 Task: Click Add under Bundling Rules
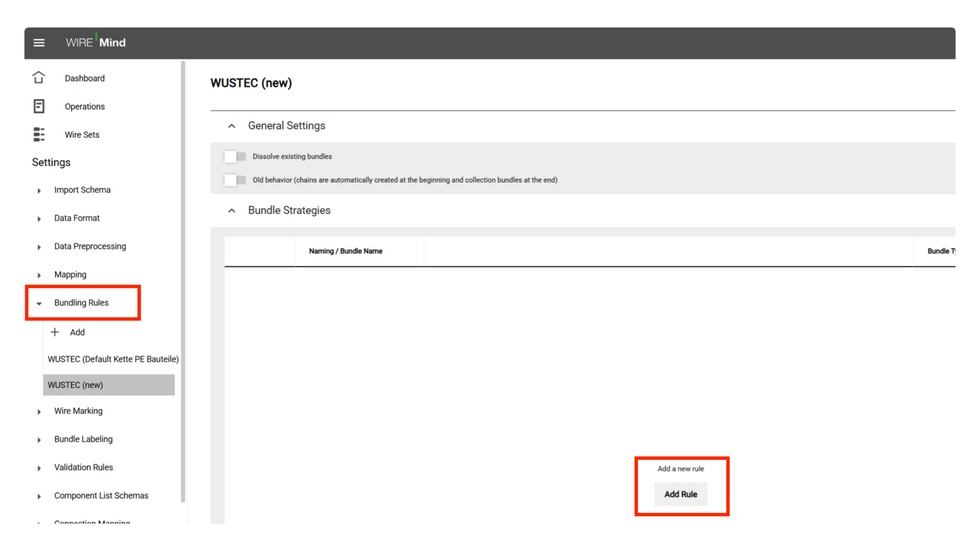point(77,332)
